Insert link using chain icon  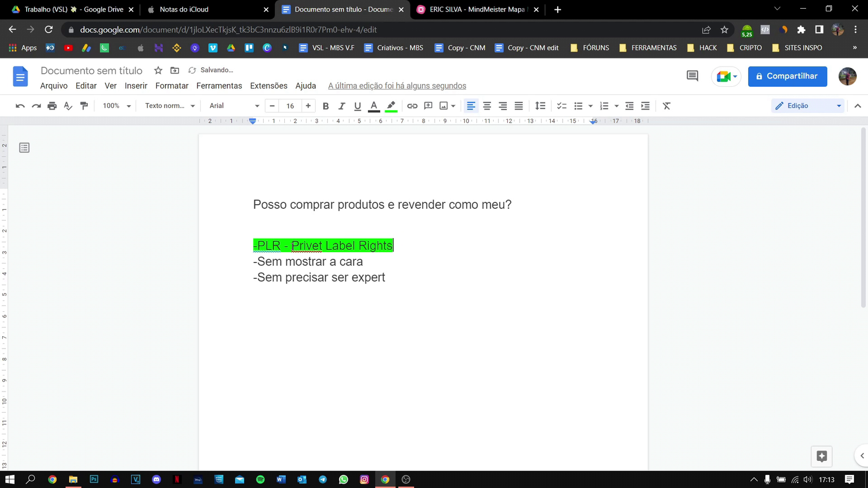(412, 106)
